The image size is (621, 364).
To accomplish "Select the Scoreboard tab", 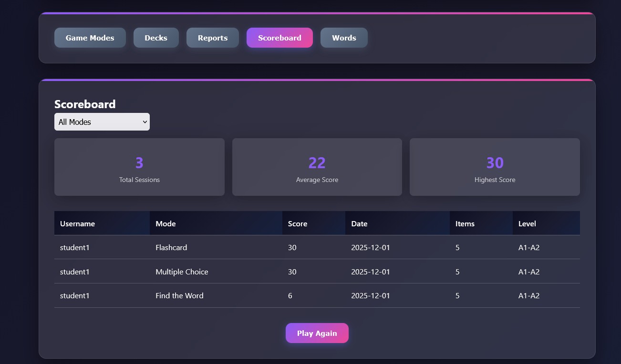I will (x=279, y=38).
